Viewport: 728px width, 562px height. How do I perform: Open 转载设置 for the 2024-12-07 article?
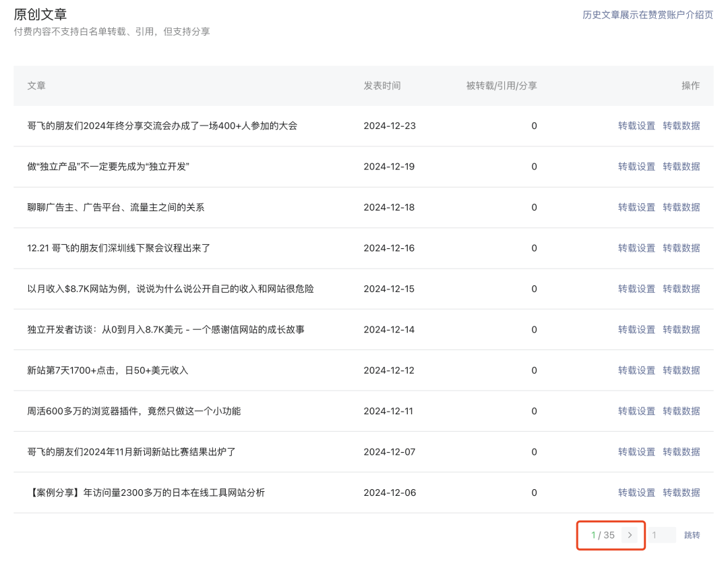coord(636,452)
